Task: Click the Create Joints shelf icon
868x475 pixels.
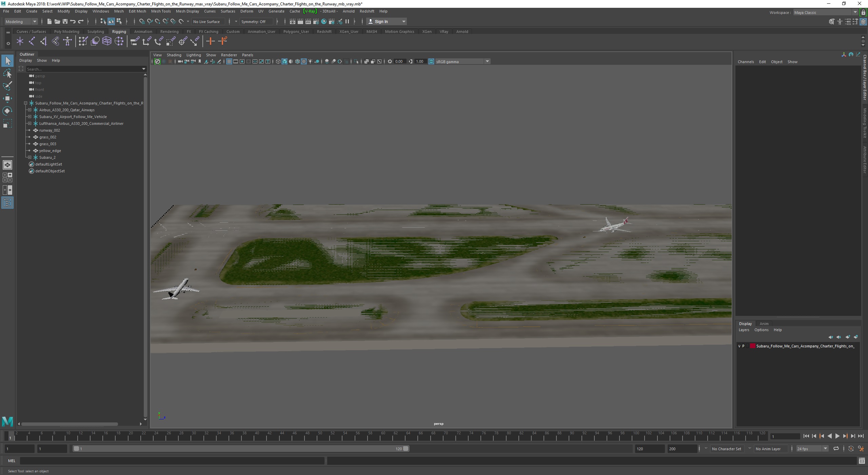Action: [x=32, y=41]
